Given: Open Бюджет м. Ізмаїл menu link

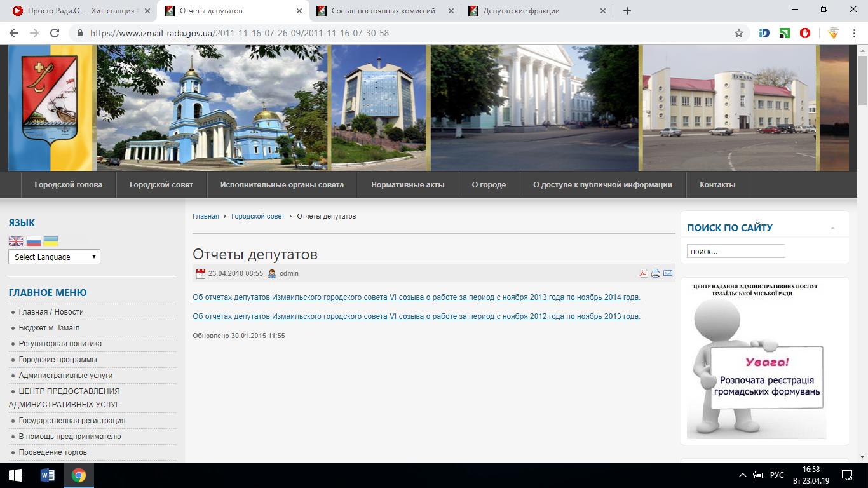Looking at the screenshot, I should (x=49, y=328).
